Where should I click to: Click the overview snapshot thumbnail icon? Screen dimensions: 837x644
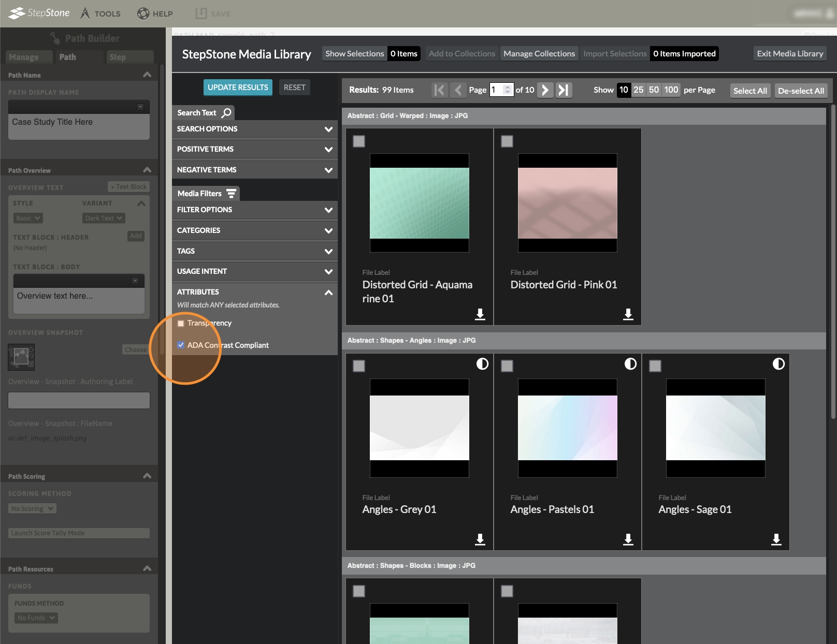pos(21,357)
